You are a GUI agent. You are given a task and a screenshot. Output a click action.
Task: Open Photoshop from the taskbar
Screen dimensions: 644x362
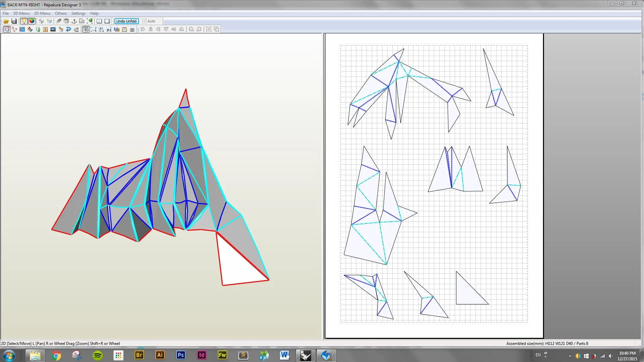tap(181, 355)
